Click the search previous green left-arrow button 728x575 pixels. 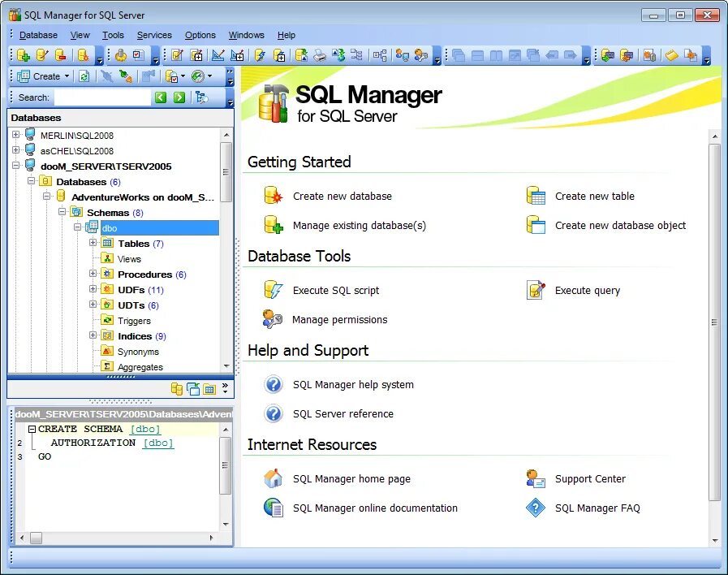pos(161,97)
